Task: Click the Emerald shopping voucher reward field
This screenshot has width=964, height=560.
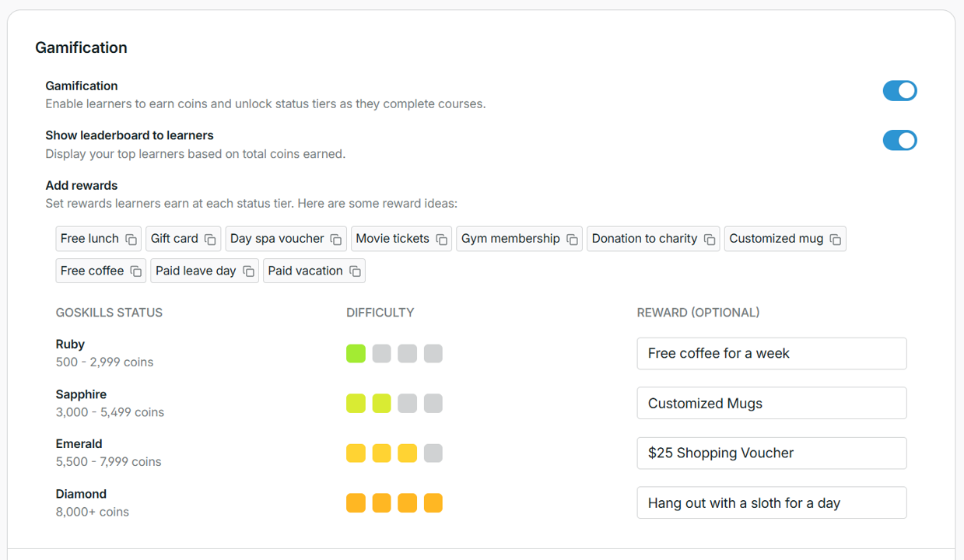Action: coord(771,453)
